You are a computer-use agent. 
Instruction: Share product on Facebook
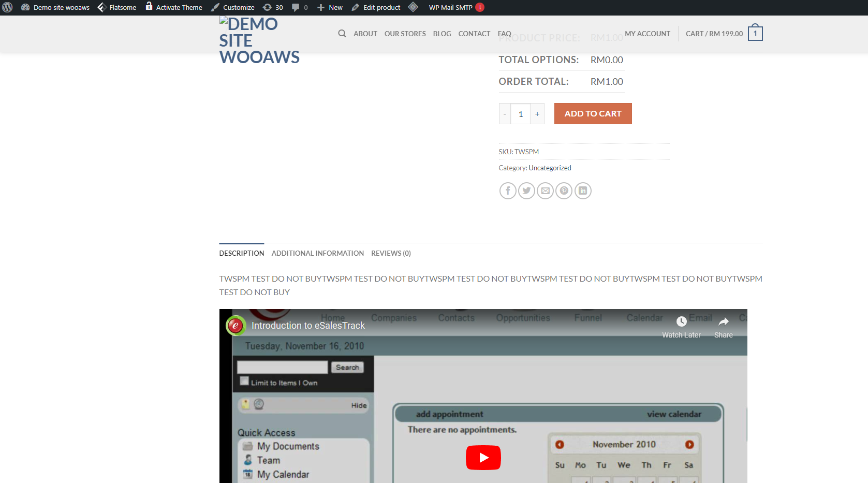[508, 191]
